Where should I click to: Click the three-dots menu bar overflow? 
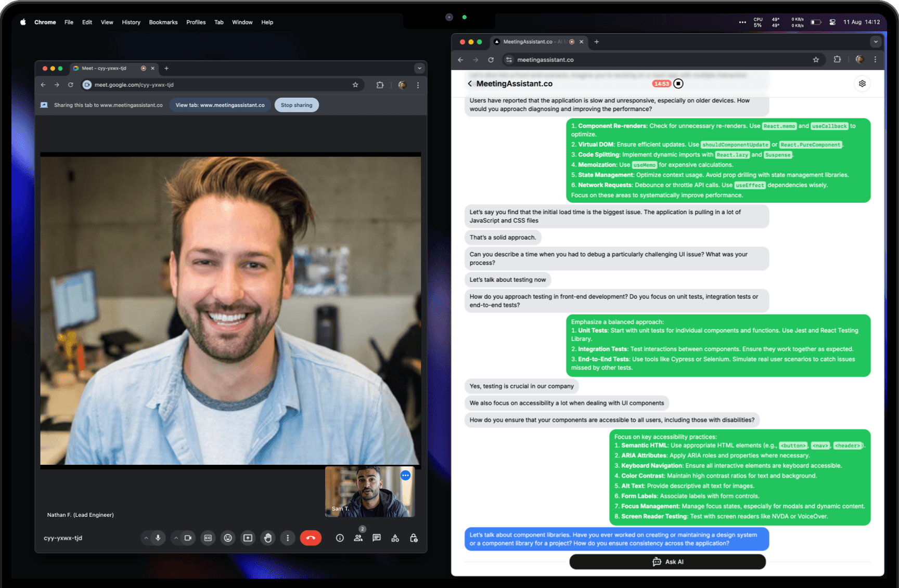tap(742, 22)
